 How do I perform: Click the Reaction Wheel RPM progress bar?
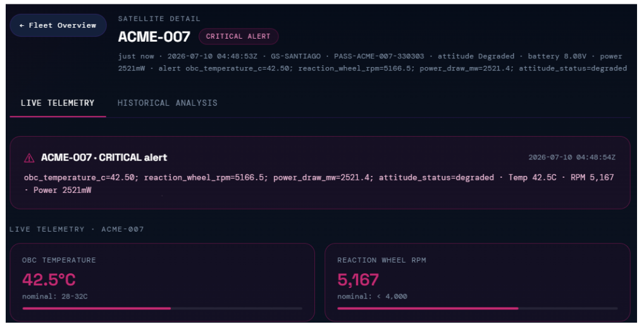(477, 308)
